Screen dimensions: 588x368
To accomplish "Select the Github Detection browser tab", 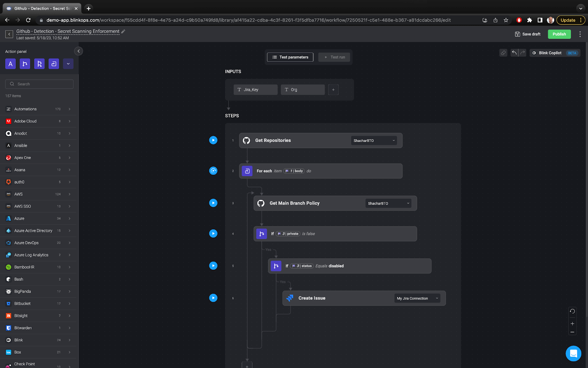I will pos(40,8).
